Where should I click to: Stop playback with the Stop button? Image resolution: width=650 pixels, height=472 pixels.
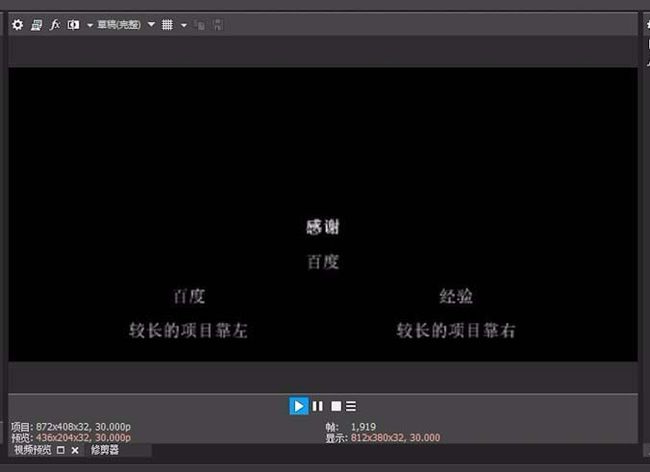(x=336, y=406)
